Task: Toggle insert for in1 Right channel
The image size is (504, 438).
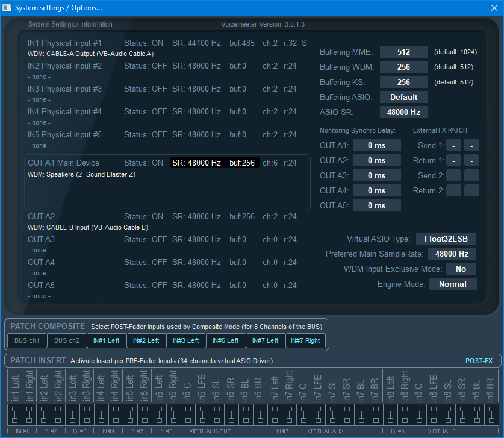Action: [x=29, y=415]
